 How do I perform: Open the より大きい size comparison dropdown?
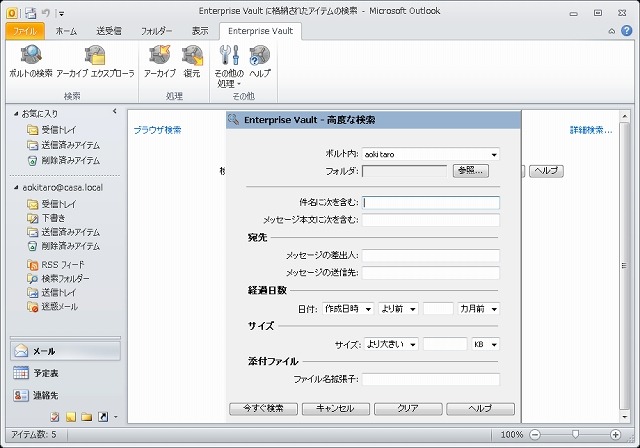point(391,344)
